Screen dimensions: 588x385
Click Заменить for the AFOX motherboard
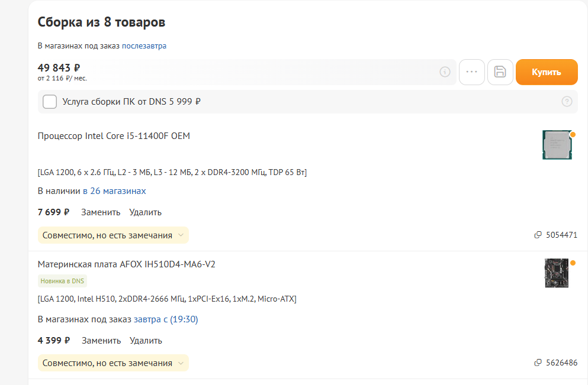point(101,341)
